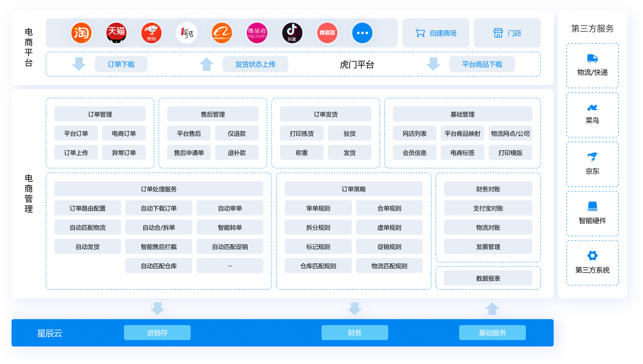Switch to the 财务 tab

[354, 332]
